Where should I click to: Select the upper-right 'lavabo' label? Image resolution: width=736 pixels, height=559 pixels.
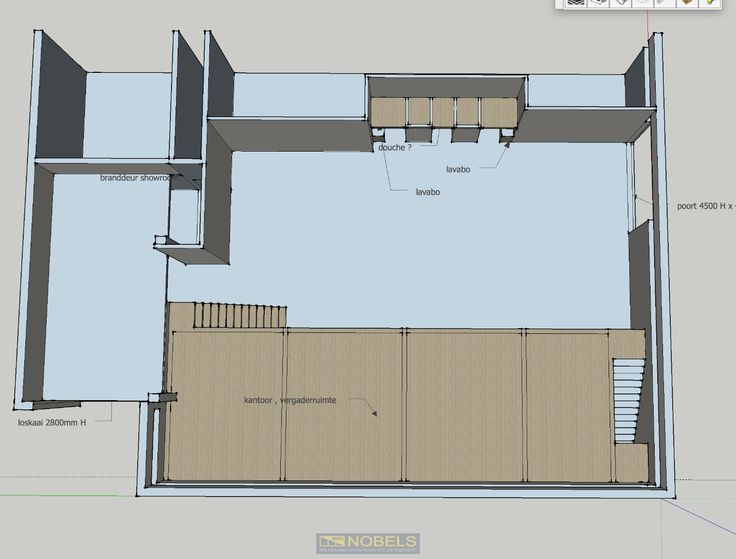click(x=459, y=169)
